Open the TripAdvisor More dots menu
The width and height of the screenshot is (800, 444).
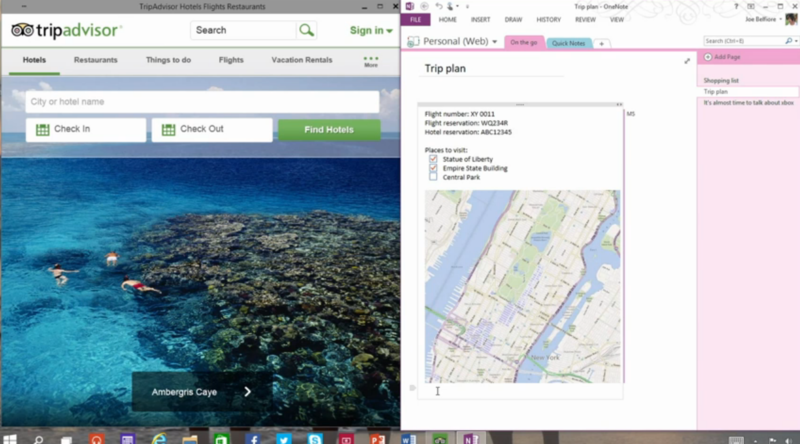(x=371, y=61)
